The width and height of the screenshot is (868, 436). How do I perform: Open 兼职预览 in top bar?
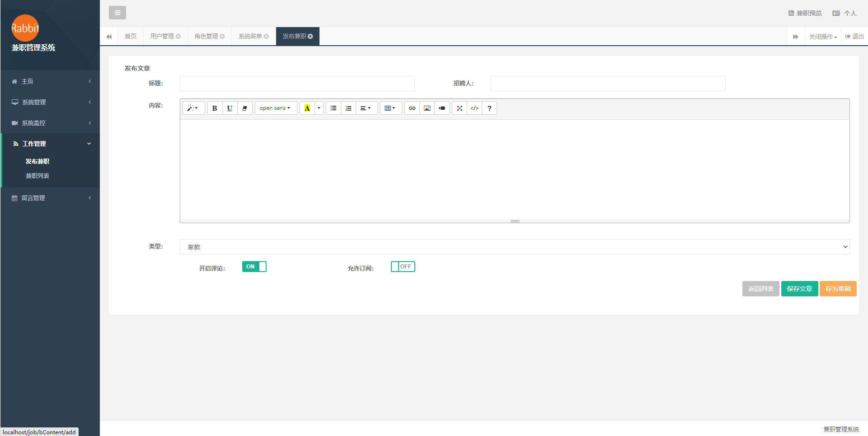coord(805,13)
